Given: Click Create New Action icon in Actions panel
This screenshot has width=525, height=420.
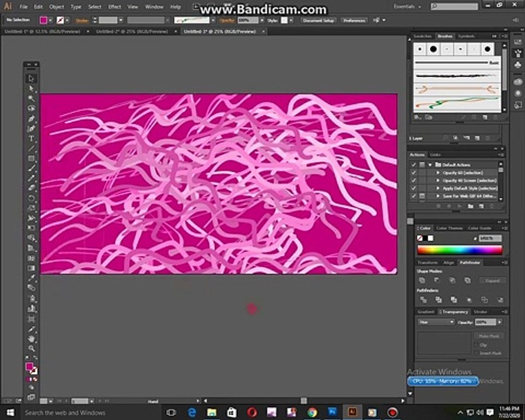Looking at the screenshot, I should pos(481,206).
